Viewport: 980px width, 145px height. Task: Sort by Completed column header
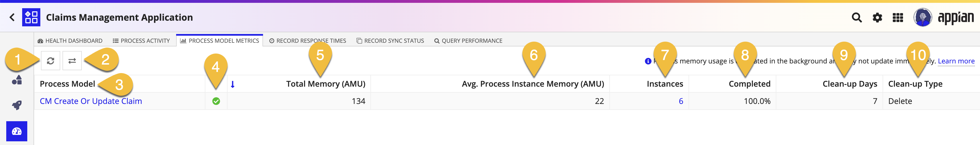(x=749, y=84)
